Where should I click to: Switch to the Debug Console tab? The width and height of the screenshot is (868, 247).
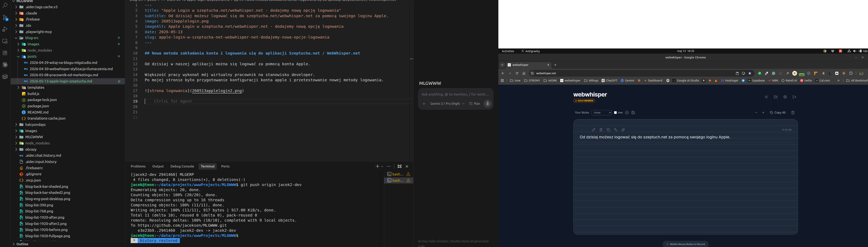[x=182, y=166]
